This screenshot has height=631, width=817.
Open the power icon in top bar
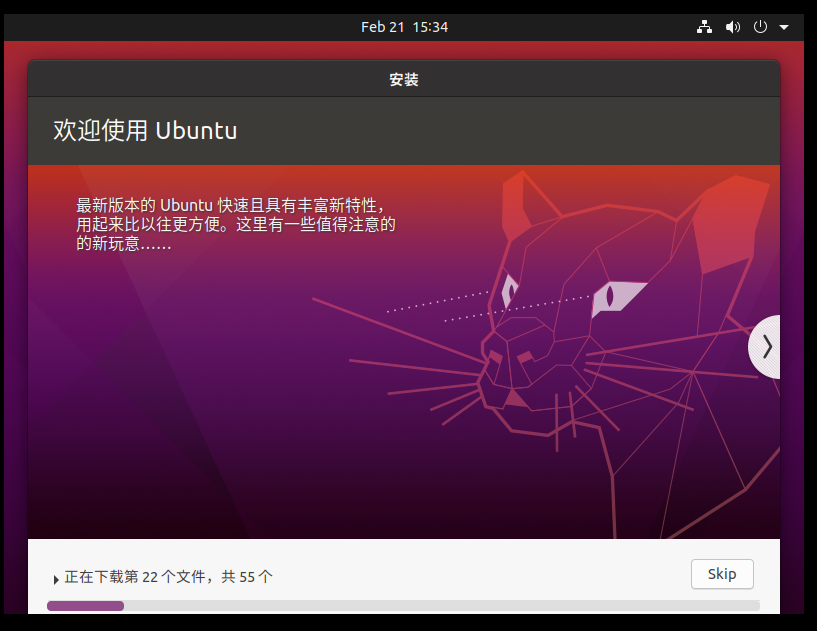click(760, 27)
